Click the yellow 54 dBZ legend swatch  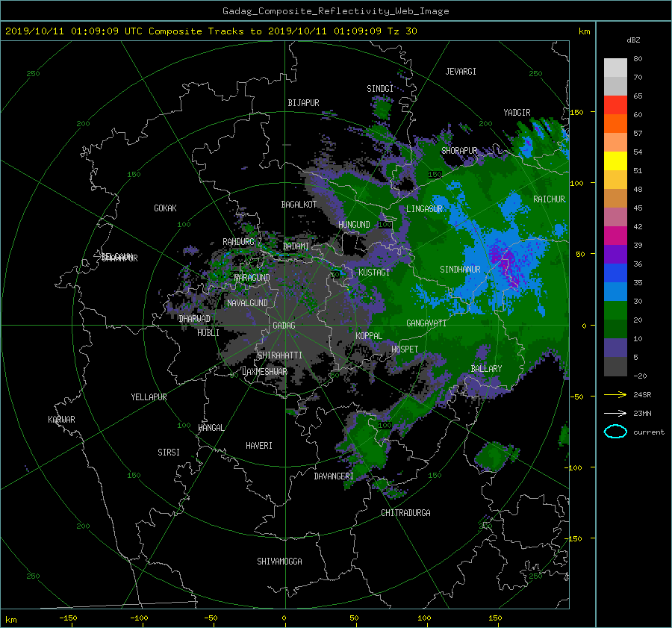(x=615, y=161)
